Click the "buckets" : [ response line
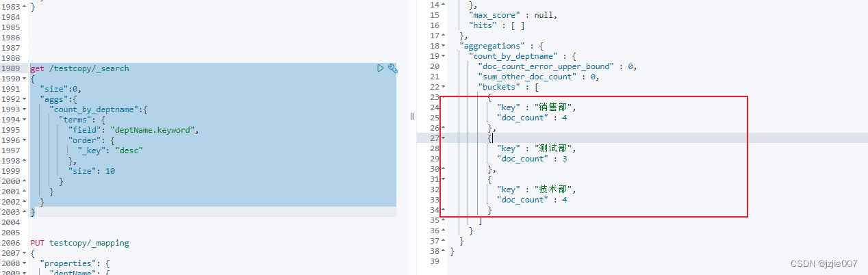This screenshot has width=868, height=275. [509, 87]
